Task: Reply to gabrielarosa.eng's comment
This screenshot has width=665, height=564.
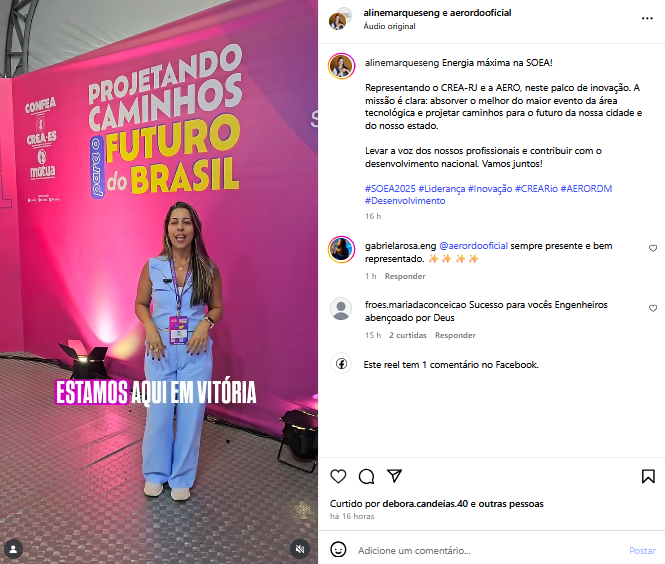Action: [405, 276]
